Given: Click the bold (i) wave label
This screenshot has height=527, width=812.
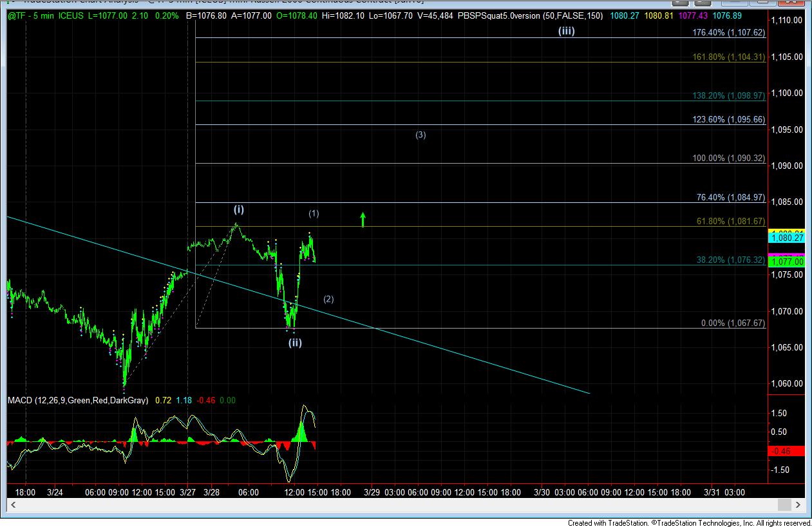Looking at the screenshot, I should (238, 209).
